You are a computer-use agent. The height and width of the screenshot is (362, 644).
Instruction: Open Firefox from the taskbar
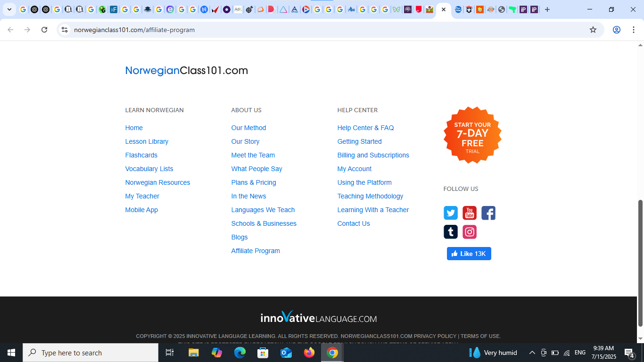[x=309, y=353]
